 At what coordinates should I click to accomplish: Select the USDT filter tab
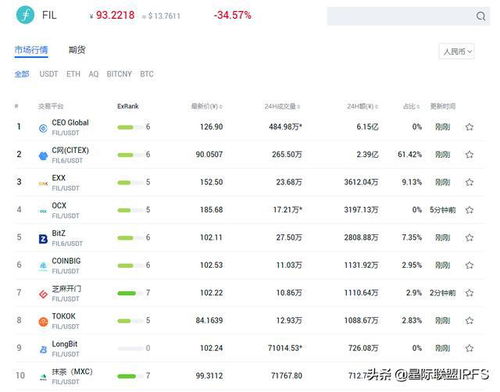(x=49, y=74)
